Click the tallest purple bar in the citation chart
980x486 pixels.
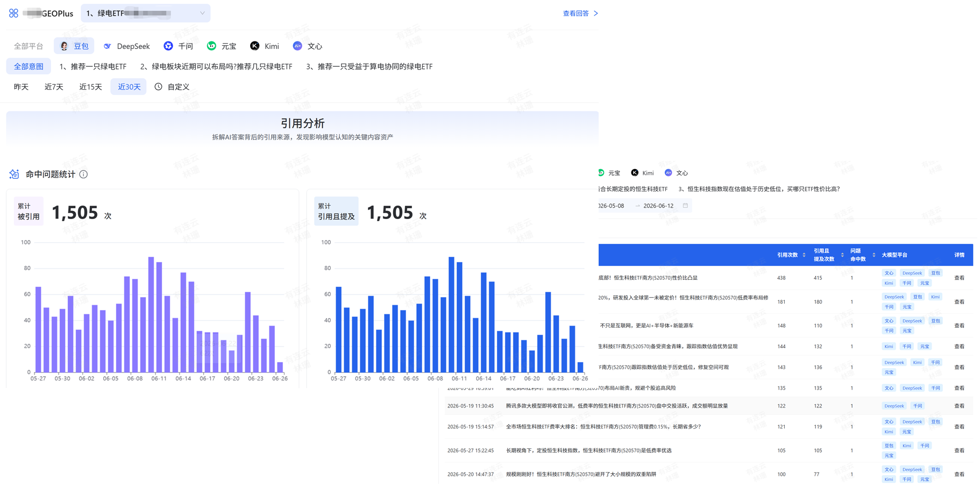[151, 314]
